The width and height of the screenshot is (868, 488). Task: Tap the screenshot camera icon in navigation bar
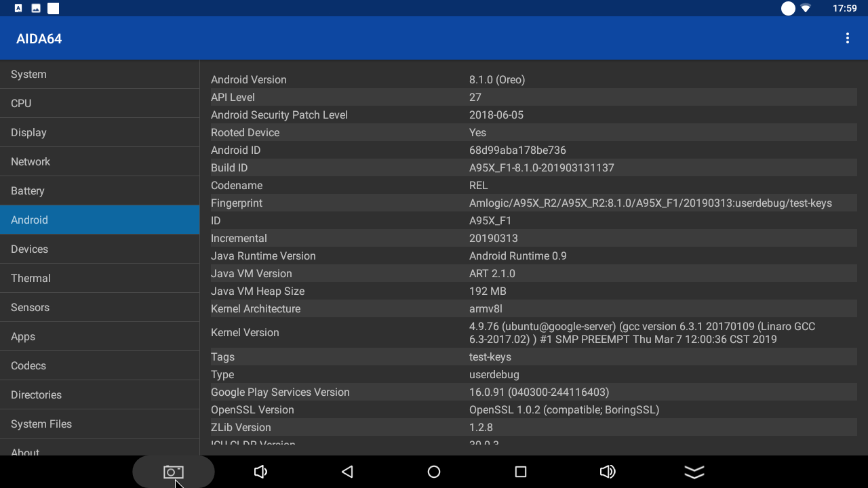coord(174,472)
